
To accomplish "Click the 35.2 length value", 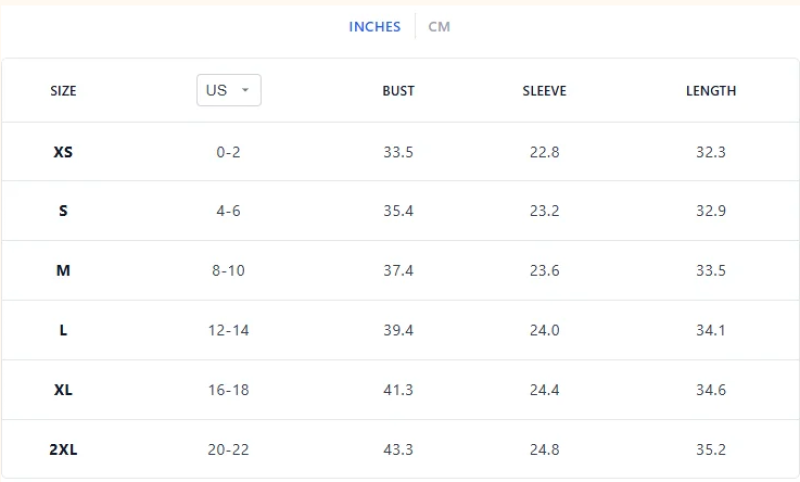I will [x=711, y=449].
